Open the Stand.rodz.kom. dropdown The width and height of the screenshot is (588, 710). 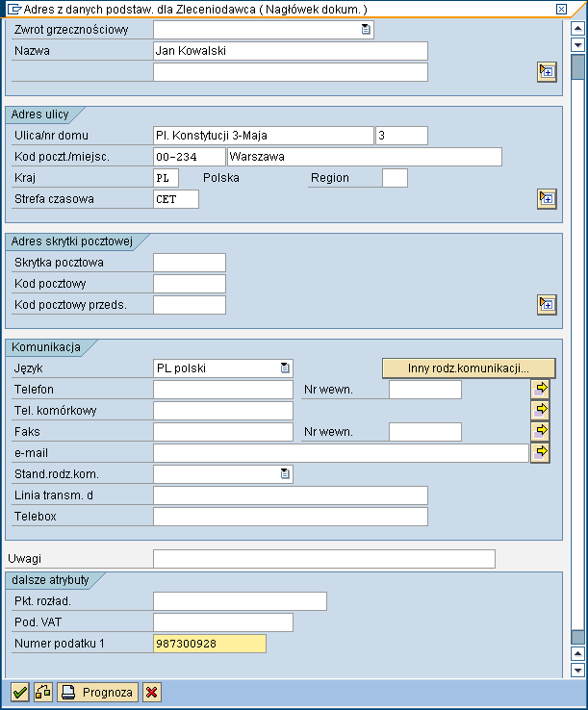[285, 474]
